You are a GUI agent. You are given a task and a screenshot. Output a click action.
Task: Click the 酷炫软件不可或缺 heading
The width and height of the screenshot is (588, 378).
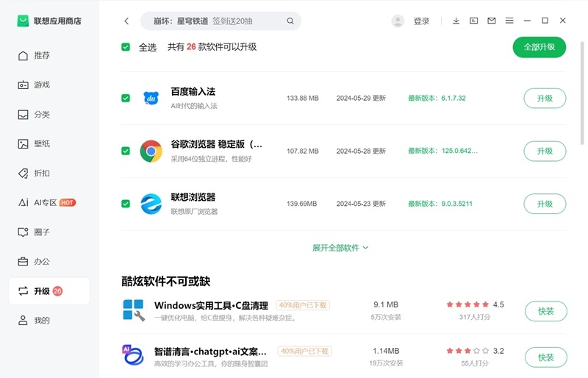(x=166, y=282)
